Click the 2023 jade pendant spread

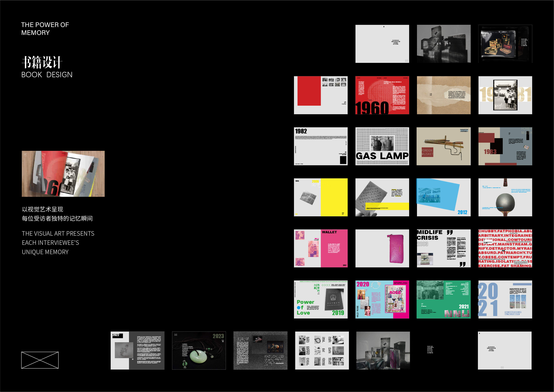[x=199, y=350]
